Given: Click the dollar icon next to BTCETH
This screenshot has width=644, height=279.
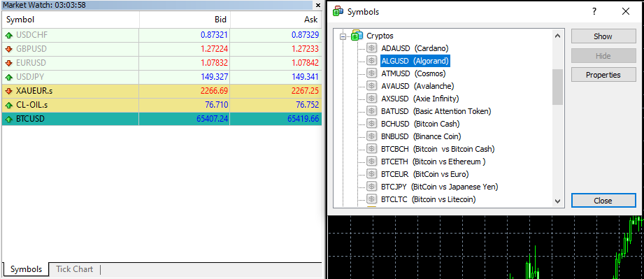Looking at the screenshot, I should coord(371,162).
